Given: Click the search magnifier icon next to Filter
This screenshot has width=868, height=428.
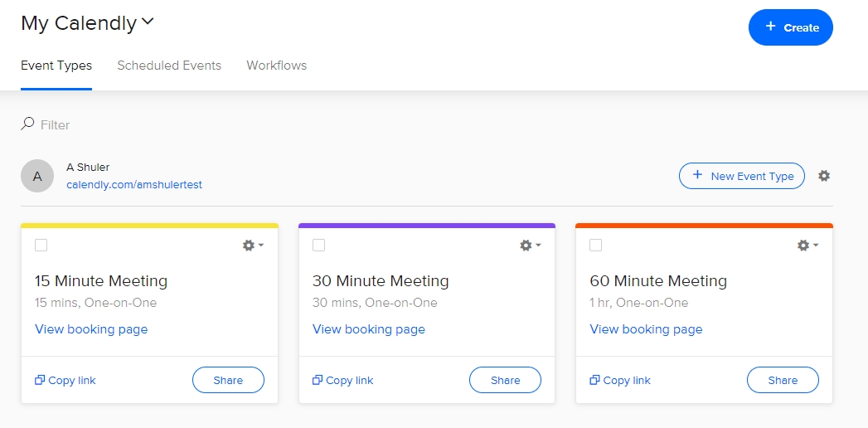Looking at the screenshot, I should point(27,124).
